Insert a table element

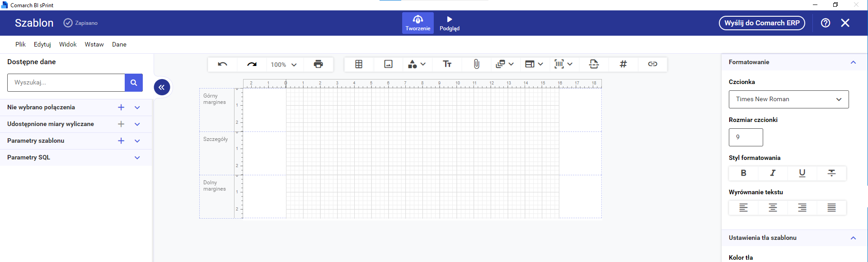tap(359, 64)
